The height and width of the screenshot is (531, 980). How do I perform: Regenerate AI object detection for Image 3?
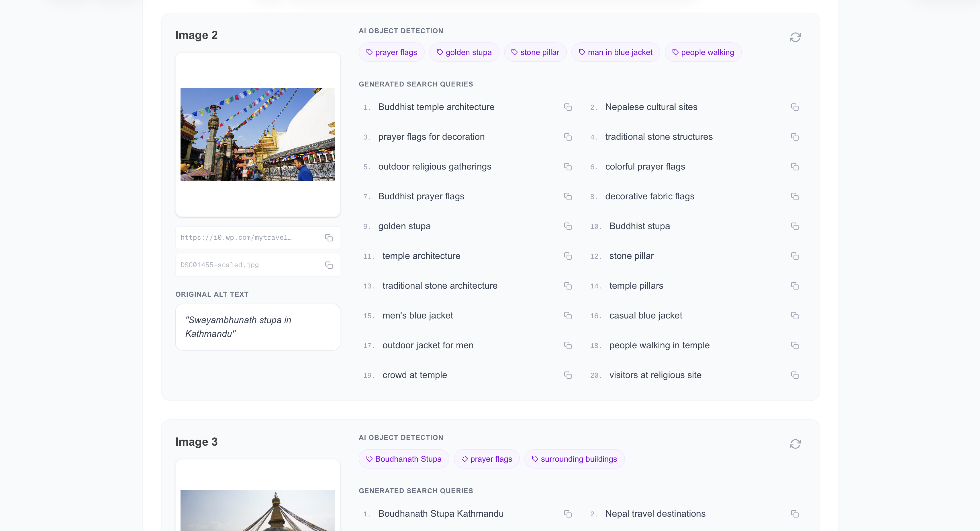796,444
